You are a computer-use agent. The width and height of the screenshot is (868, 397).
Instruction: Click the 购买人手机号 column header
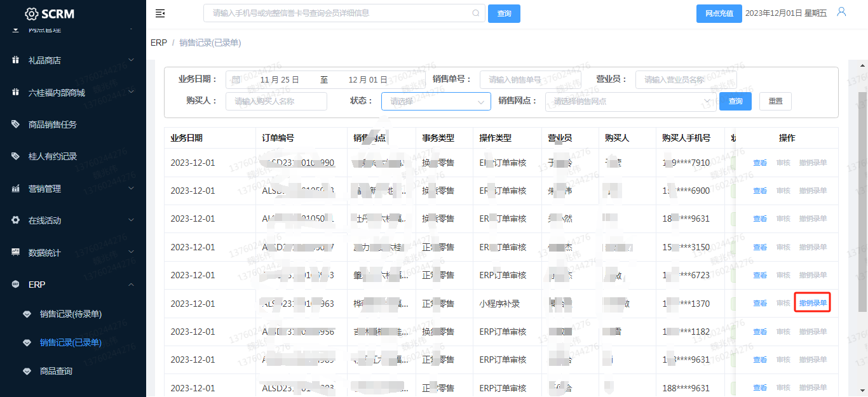[686, 138]
